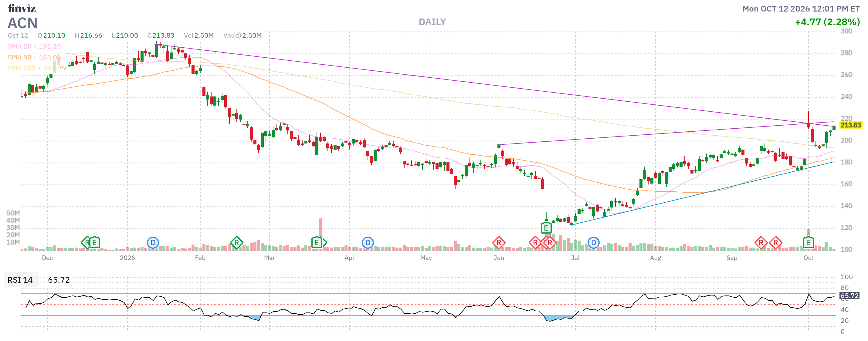Click the blue D dividend marker in January
Image resolution: width=868 pixels, height=341 pixels.
pos(153,242)
